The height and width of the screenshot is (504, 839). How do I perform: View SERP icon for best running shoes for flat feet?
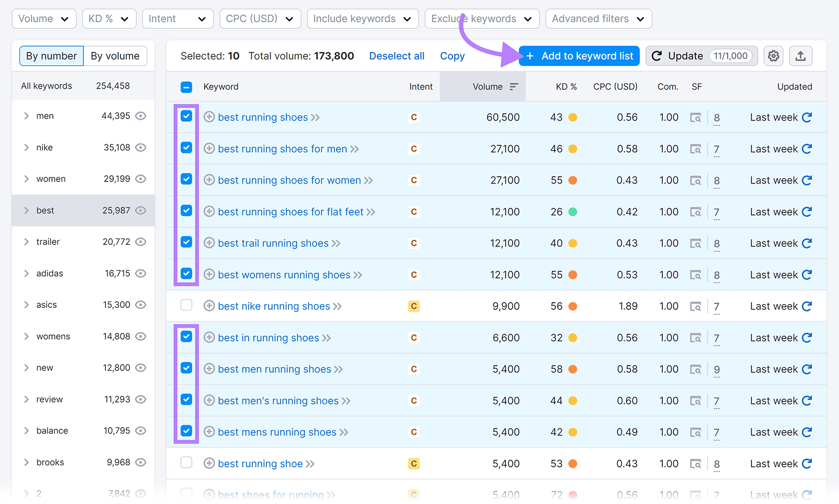(695, 212)
